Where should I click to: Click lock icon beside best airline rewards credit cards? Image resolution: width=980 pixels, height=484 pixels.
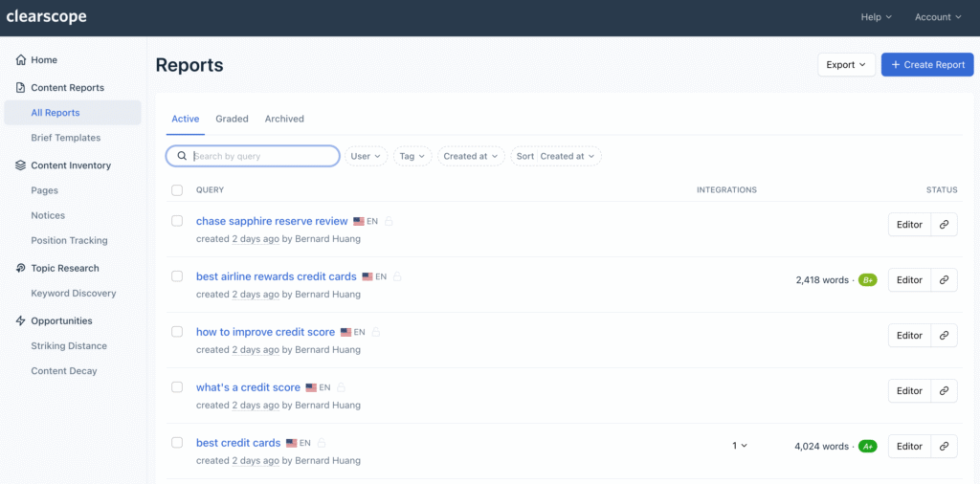(x=397, y=276)
